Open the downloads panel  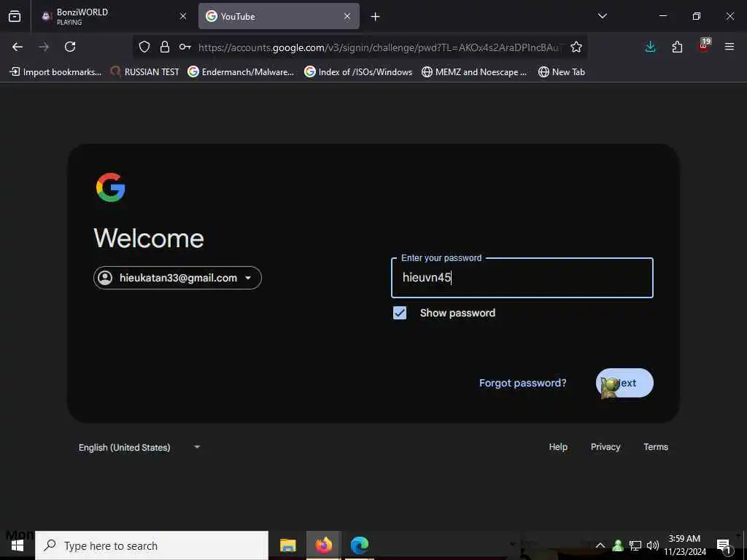click(650, 47)
